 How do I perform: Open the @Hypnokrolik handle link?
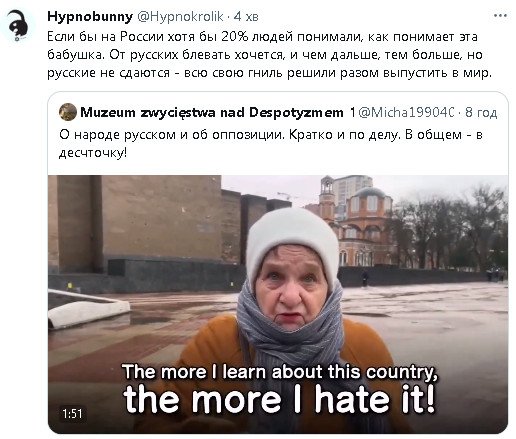coord(180,16)
